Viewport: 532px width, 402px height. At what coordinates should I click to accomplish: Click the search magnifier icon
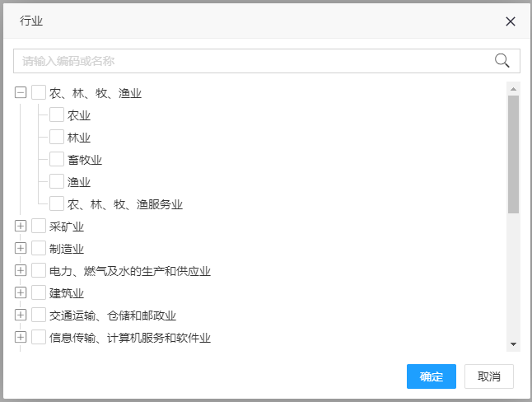pyautogui.click(x=502, y=60)
